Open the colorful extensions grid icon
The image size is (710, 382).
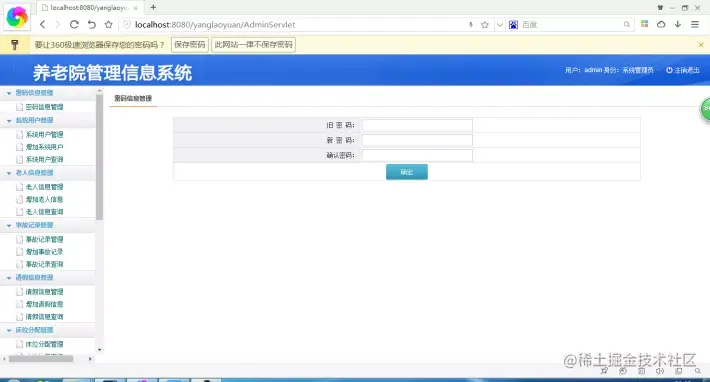pyautogui.click(x=644, y=24)
